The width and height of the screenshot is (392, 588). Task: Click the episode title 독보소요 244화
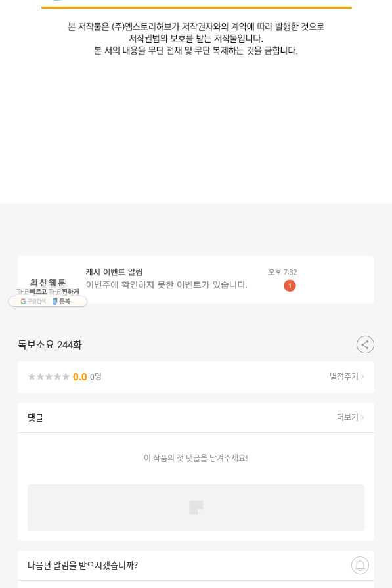49,345
